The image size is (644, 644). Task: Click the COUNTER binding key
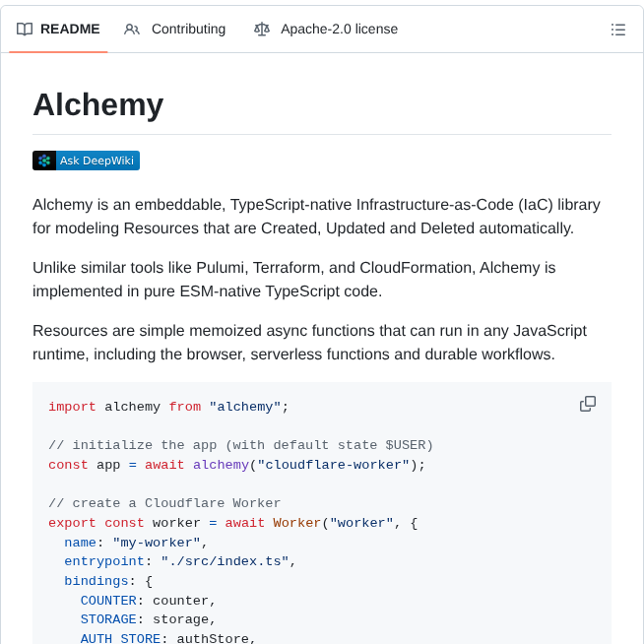(x=108, y=600)
